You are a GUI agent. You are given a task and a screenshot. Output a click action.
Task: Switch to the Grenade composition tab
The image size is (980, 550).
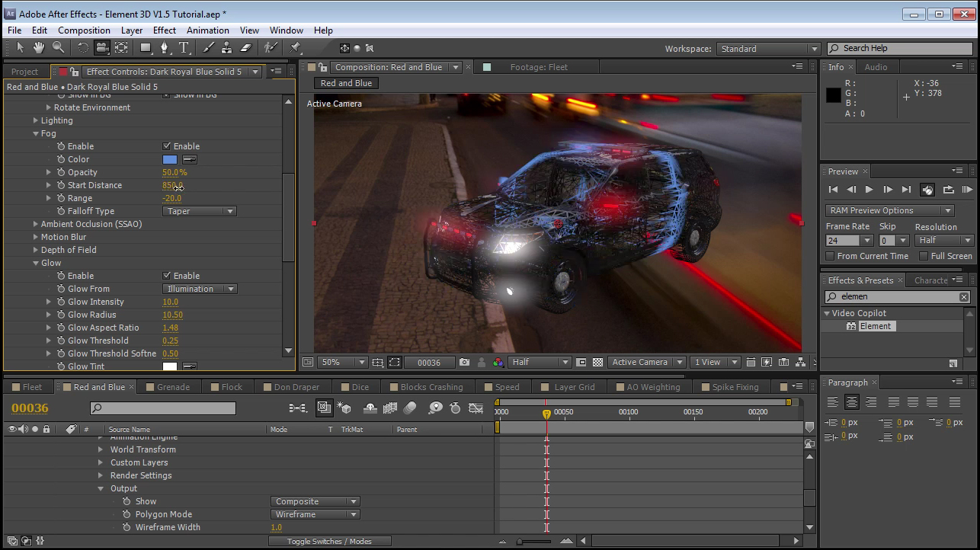click(173, 387)
